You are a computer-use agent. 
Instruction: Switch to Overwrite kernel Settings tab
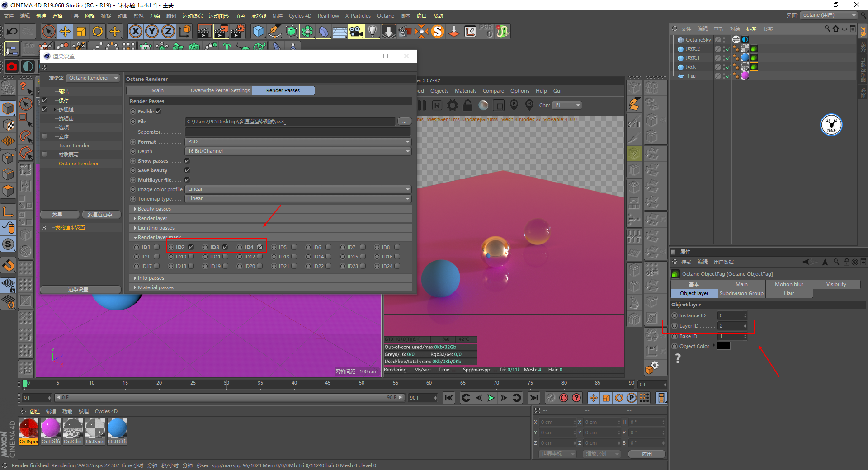(221, 90)
